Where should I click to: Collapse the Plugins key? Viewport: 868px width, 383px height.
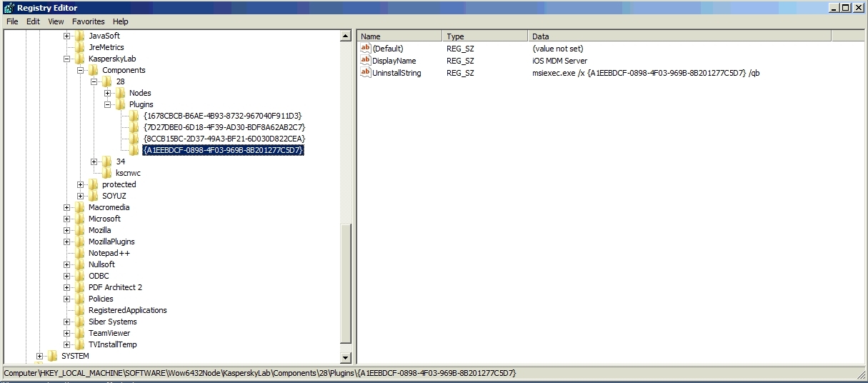[108, 104]
